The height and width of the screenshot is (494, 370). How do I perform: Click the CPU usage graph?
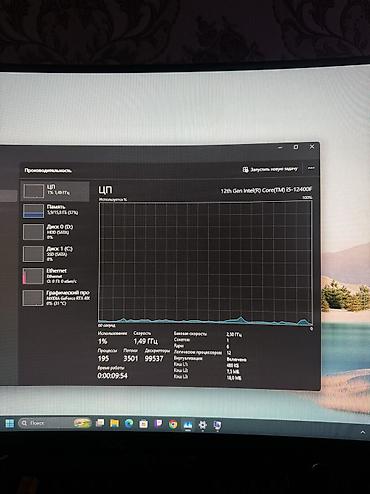click(x=205, y=263)
